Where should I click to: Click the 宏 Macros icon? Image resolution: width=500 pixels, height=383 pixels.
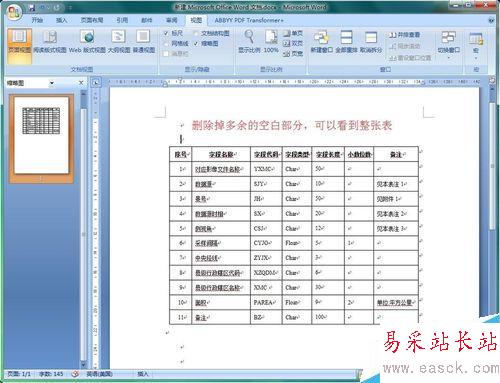(476, 39)
